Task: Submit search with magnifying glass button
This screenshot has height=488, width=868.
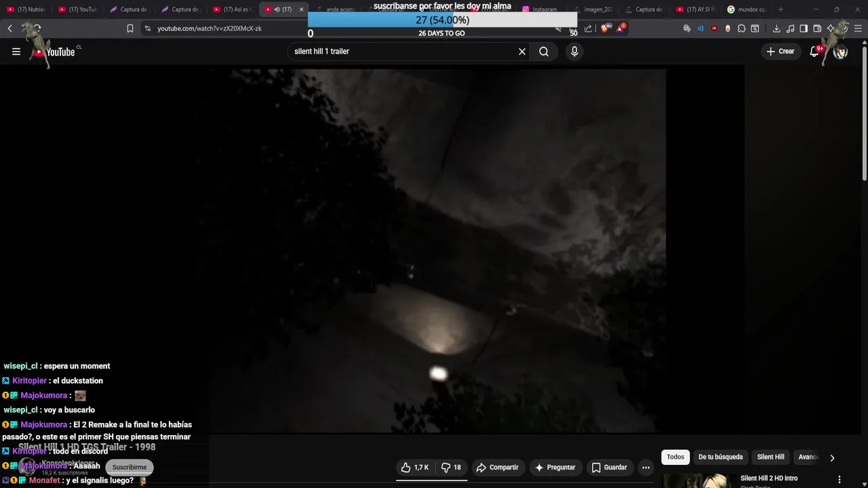Action: coord(544,52)
